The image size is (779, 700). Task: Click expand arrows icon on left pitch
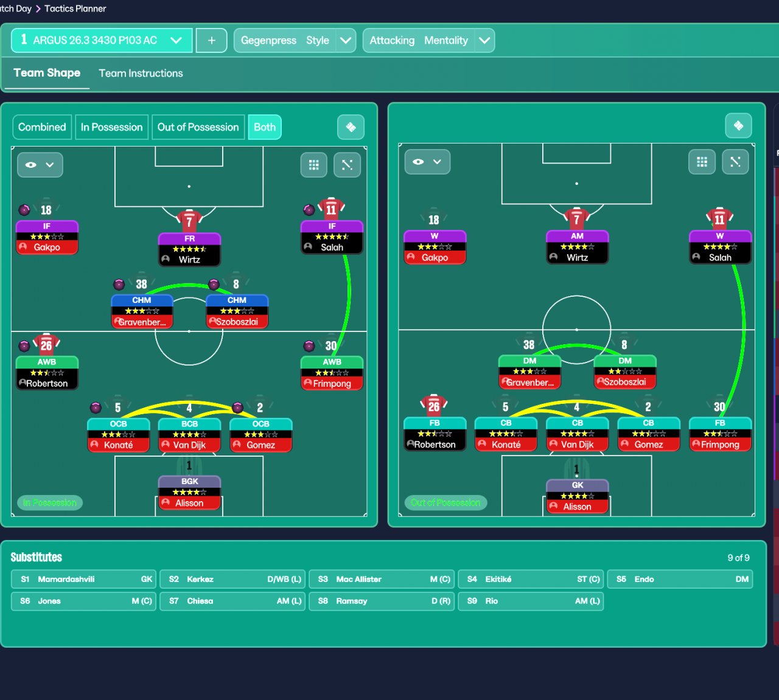(348, 165)
